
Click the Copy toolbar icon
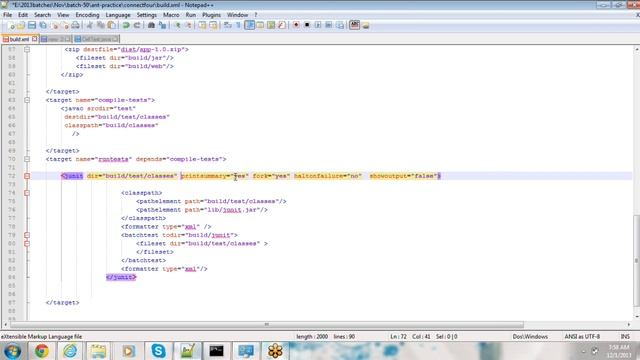[x=100, y=25]
